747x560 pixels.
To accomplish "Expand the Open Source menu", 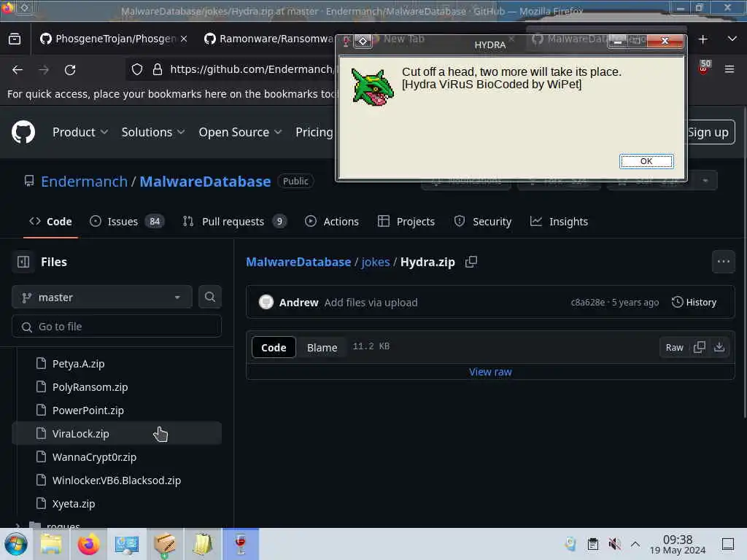I will point(240,132).
